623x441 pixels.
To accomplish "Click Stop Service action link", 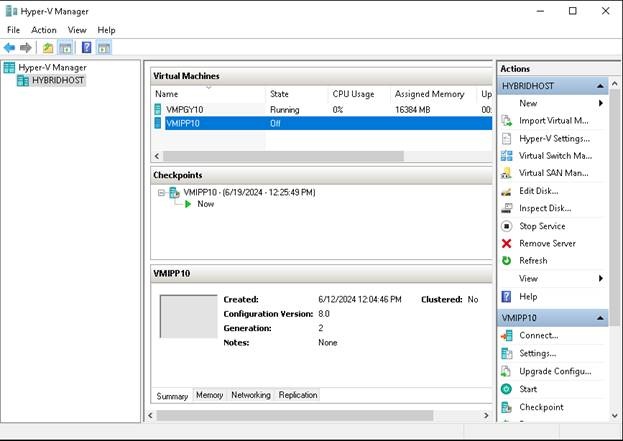I will pos(542,226).
